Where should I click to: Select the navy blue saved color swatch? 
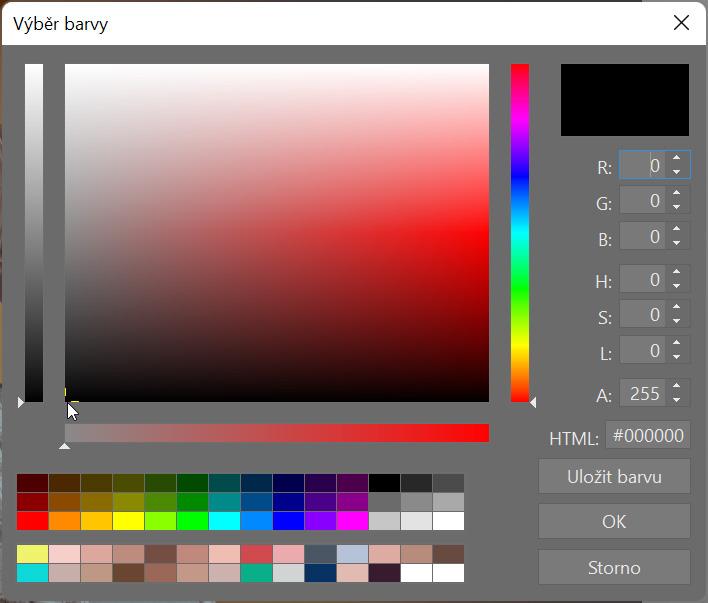[x=321, y=573]
